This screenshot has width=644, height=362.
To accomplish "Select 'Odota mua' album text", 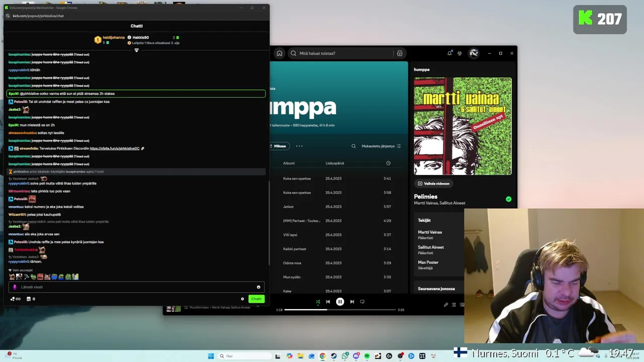I will point(292,263).
